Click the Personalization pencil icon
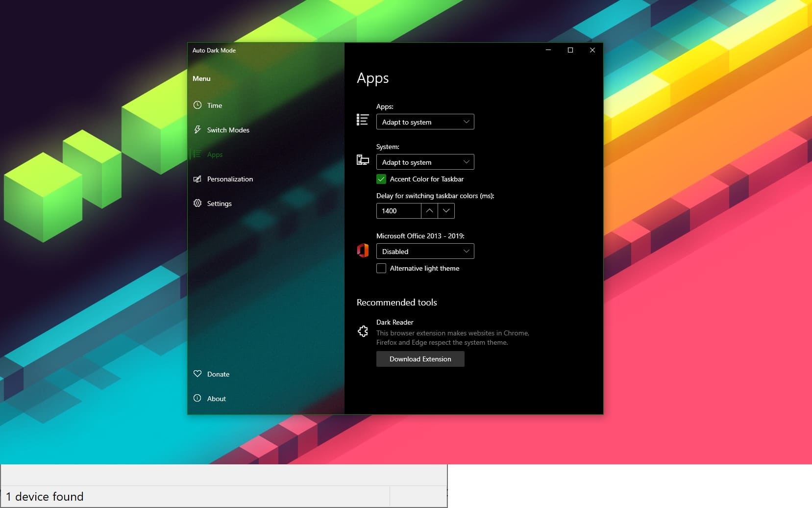 197,179
